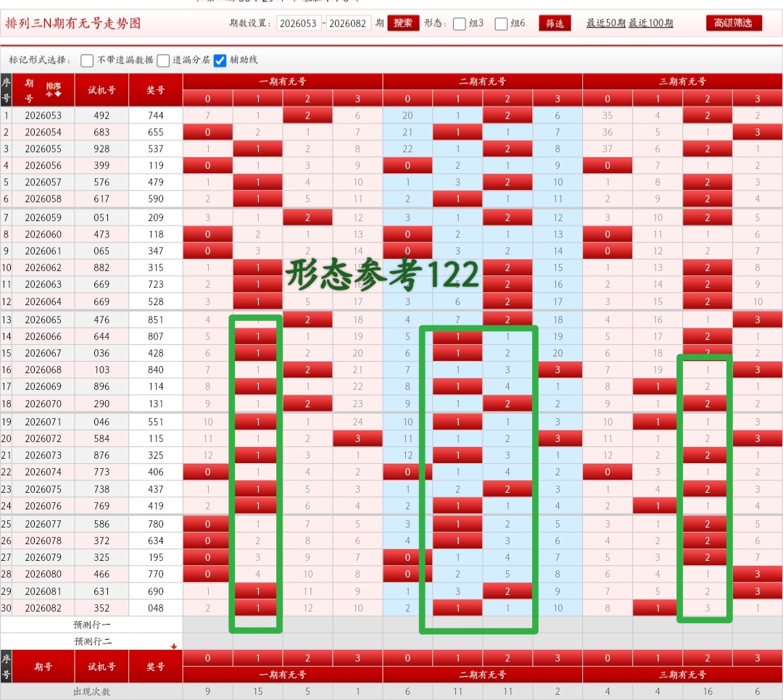The height and width of the screenshot is (700, 783).
Task: Check the 不带遗漏数据 option
Action: [88, 60]
